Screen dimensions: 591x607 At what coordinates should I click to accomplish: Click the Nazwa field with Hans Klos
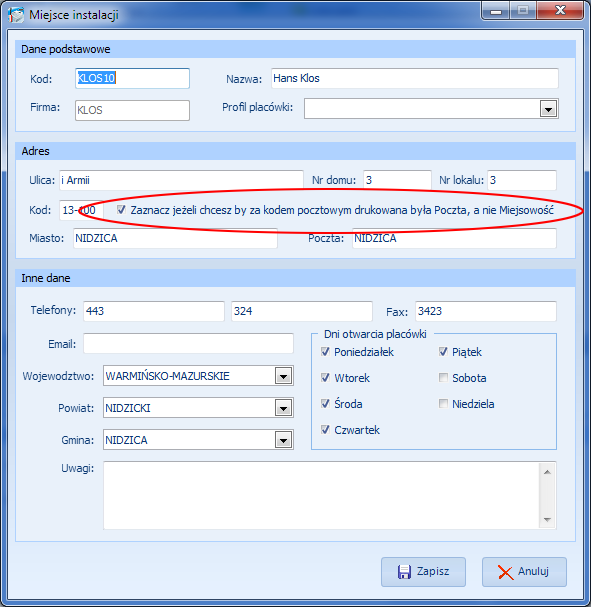click(x=415, y=78)
